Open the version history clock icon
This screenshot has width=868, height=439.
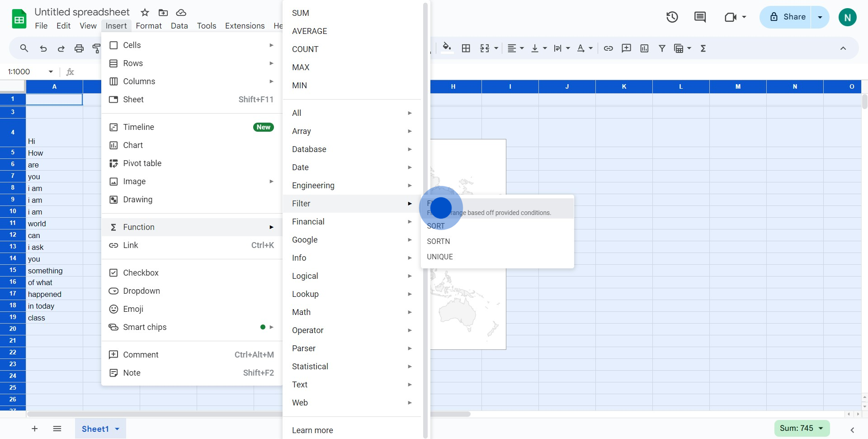click(x=672, y=17)
